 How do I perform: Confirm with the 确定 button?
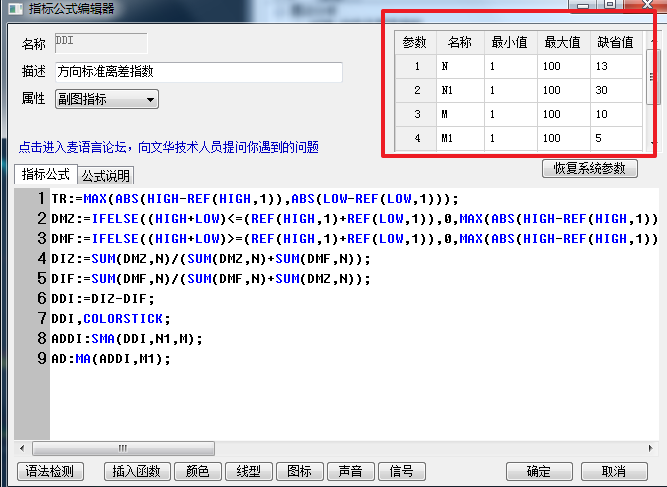(x=539, y=471)
